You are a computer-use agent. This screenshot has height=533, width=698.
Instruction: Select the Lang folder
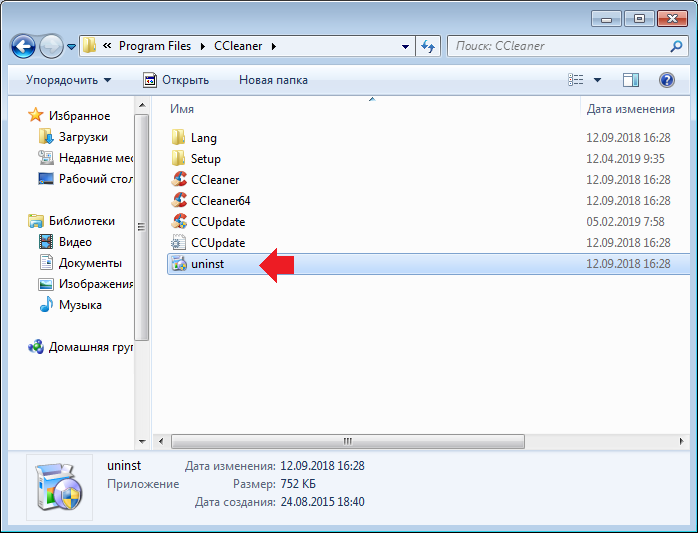(x=203, y=138)
